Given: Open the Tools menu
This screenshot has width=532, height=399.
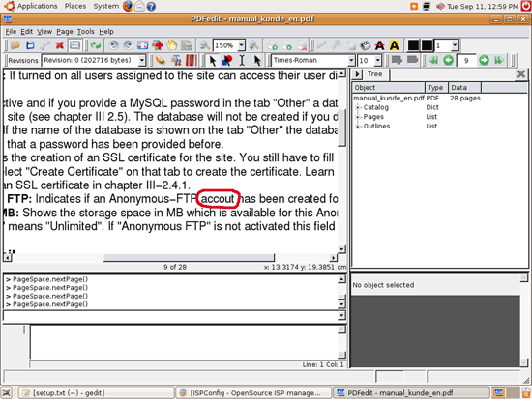Looking at the screenshot, I should [85, 32].
